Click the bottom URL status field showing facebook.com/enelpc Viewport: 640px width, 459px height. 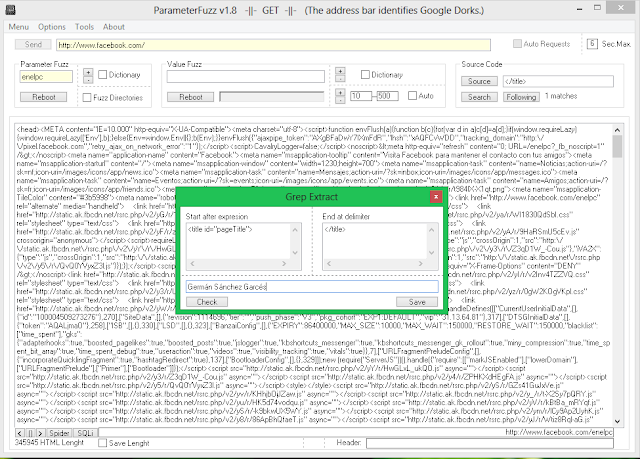click(356, 432)
